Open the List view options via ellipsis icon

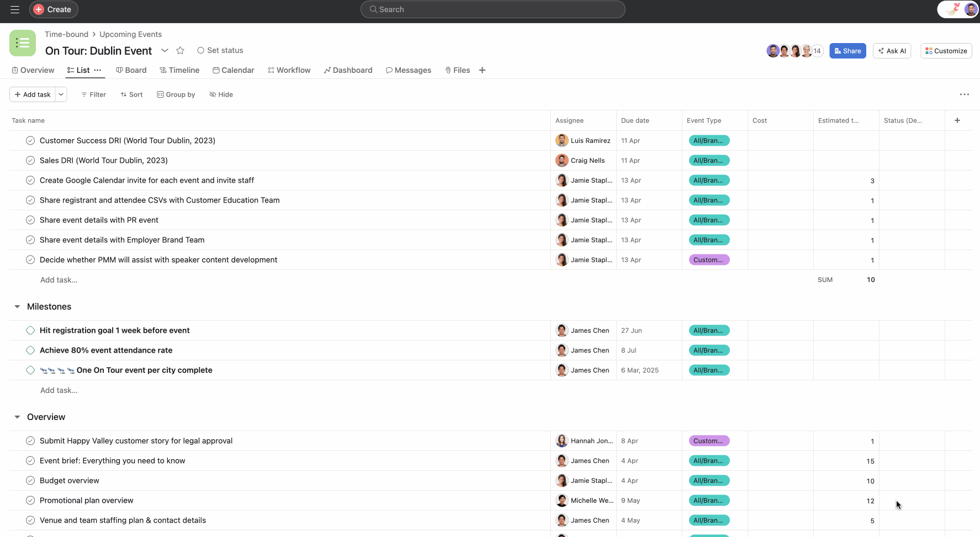pyautogui.click(x=98, y=70)
